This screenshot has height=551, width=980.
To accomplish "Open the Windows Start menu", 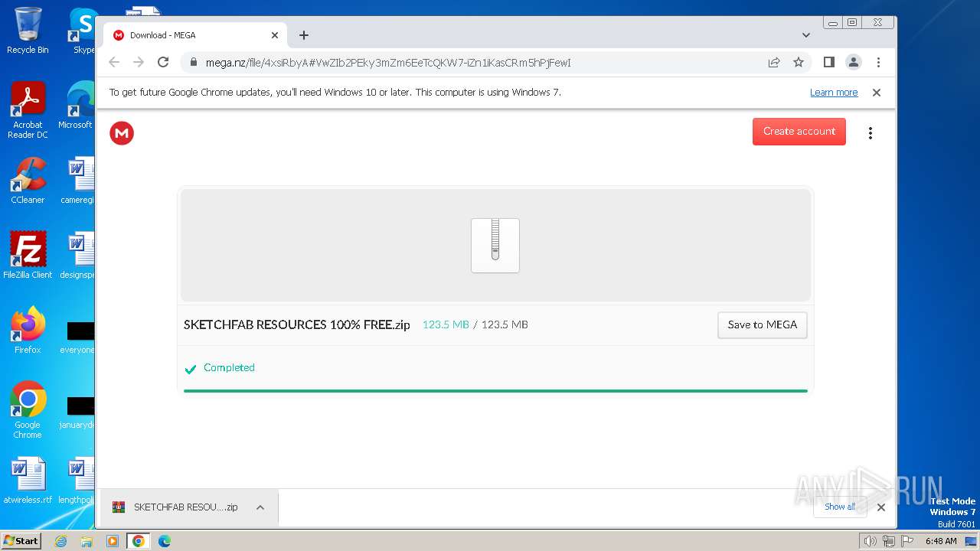I will (x=21, y=541).
